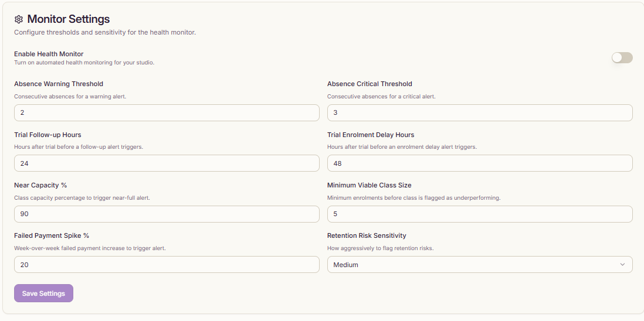The image size is (644, 321).
Task: Click the Monitor Settings gear icon
Action: (x=19, y=19)
